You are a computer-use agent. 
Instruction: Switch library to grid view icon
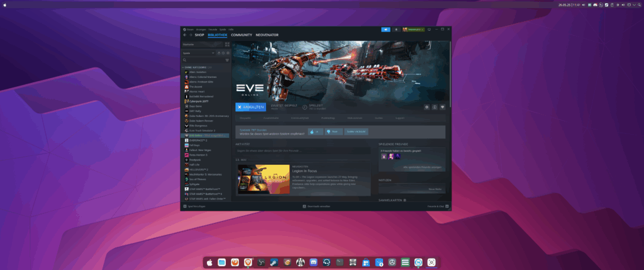227,45
